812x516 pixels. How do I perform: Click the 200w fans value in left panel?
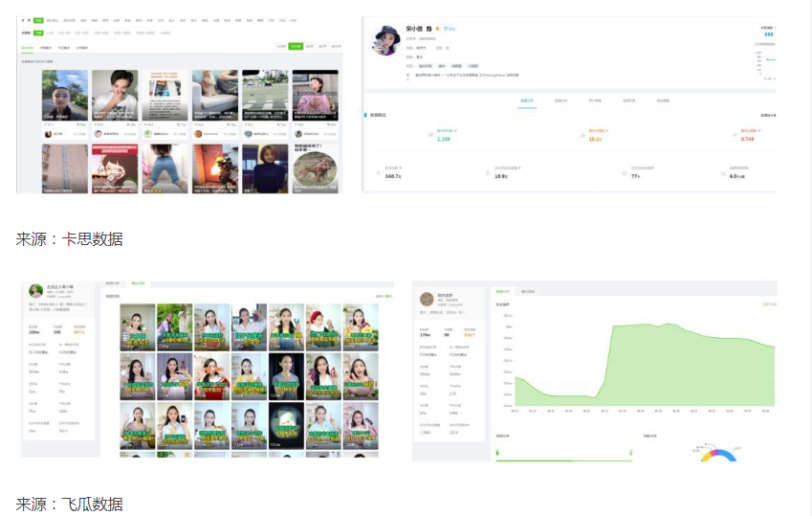pos(34,332)
